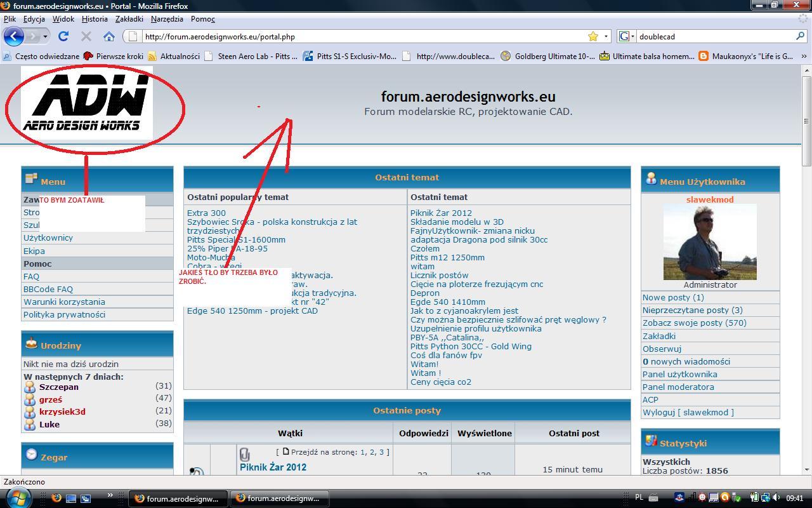Click the Firefox icon in quick launch
Screen dimensions: 812x508
click(x=56, y=498)
